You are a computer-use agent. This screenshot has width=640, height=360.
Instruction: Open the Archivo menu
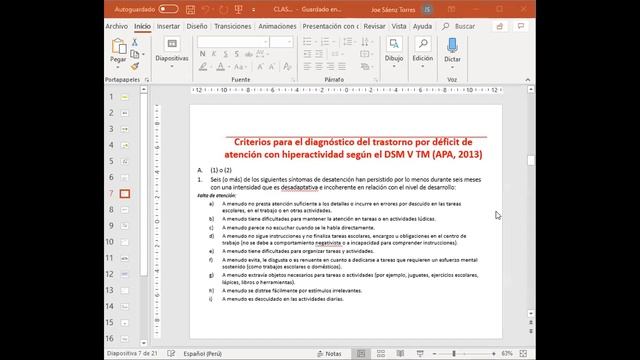117,26
